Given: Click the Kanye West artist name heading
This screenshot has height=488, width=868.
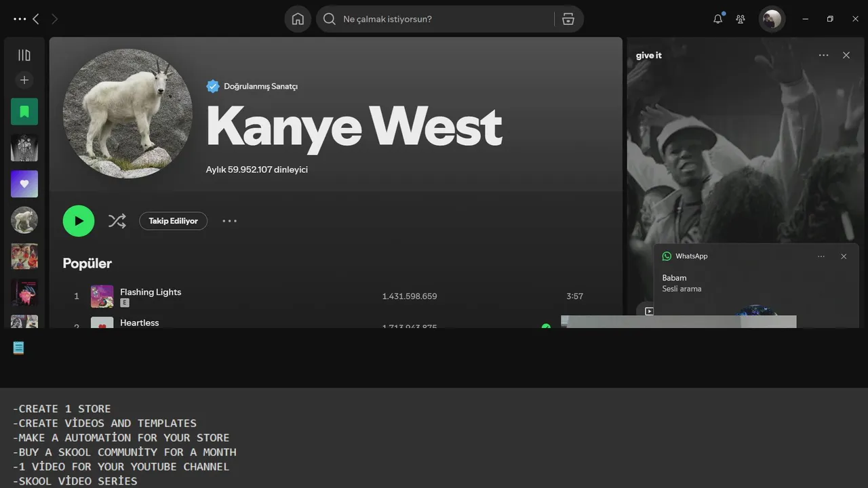Looking at the screenshot, I should pyautogui.click(x=354, y=127).
